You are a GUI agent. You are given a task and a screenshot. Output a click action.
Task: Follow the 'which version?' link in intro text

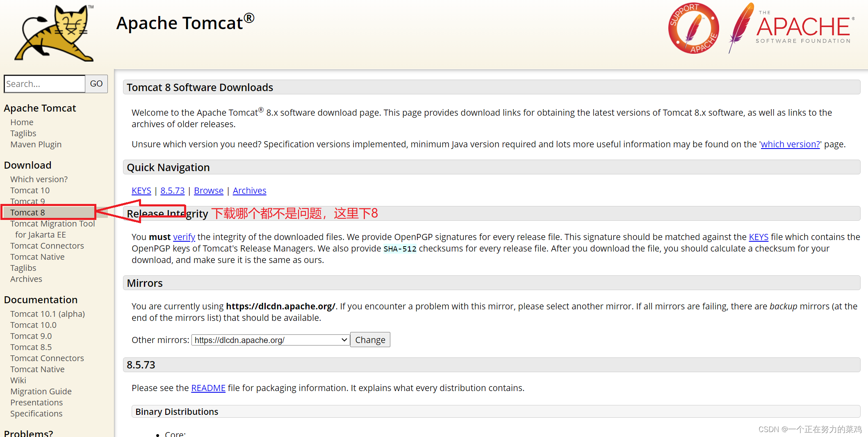[x=791, y=144]
